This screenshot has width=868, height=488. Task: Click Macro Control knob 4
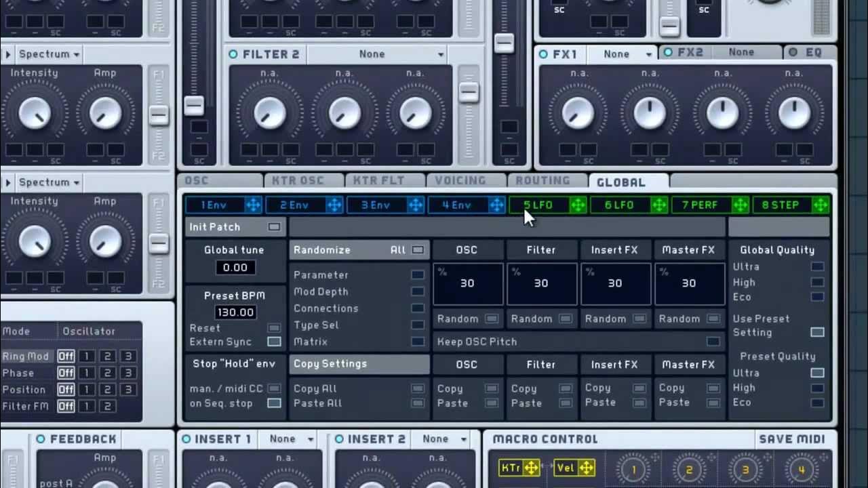[801, 470]
